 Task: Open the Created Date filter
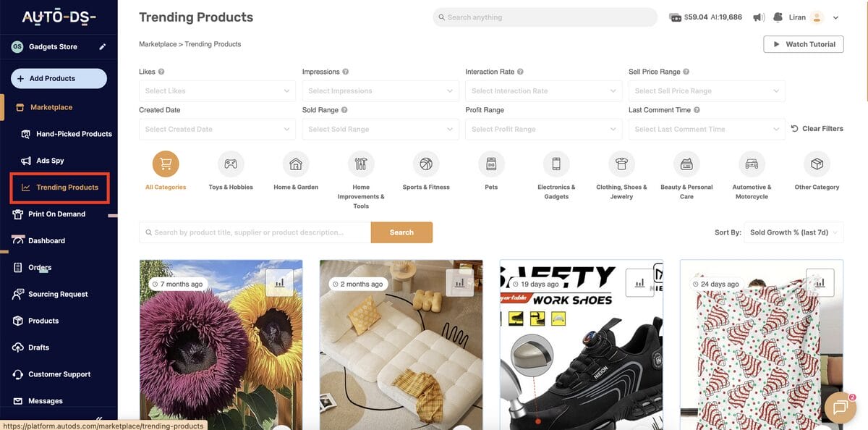click(x=217, y=130)
